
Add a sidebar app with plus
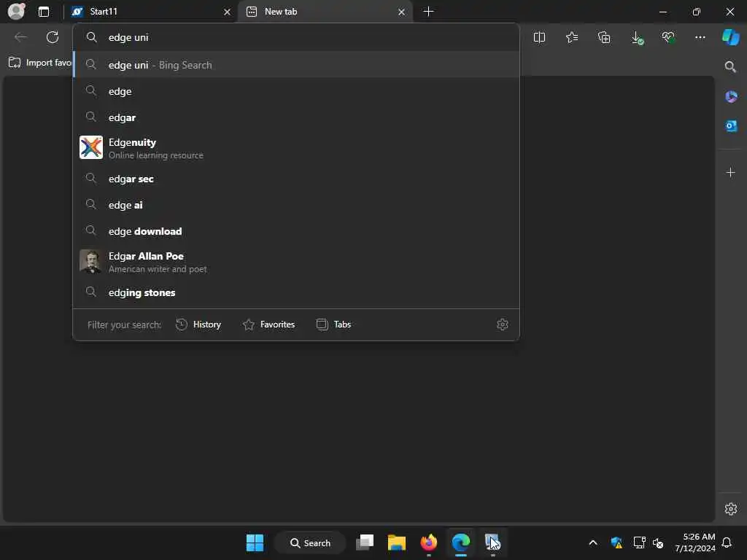tap(730, 172)
